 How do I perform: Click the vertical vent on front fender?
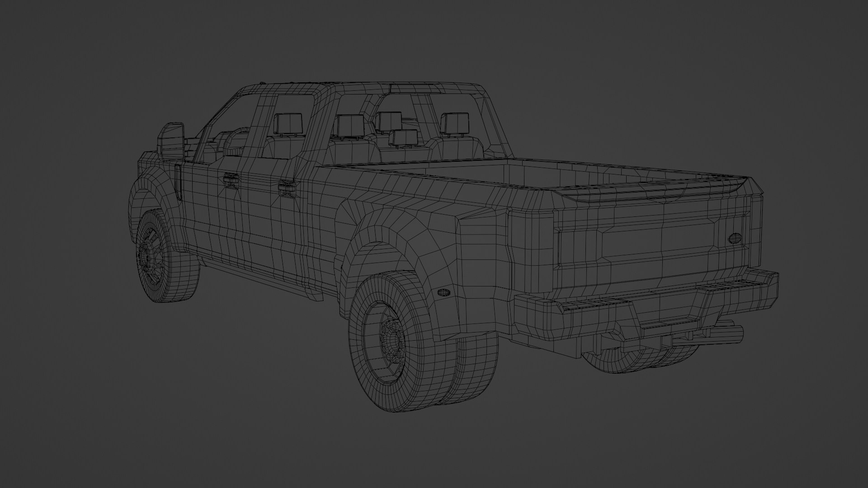tap(178, 183)
